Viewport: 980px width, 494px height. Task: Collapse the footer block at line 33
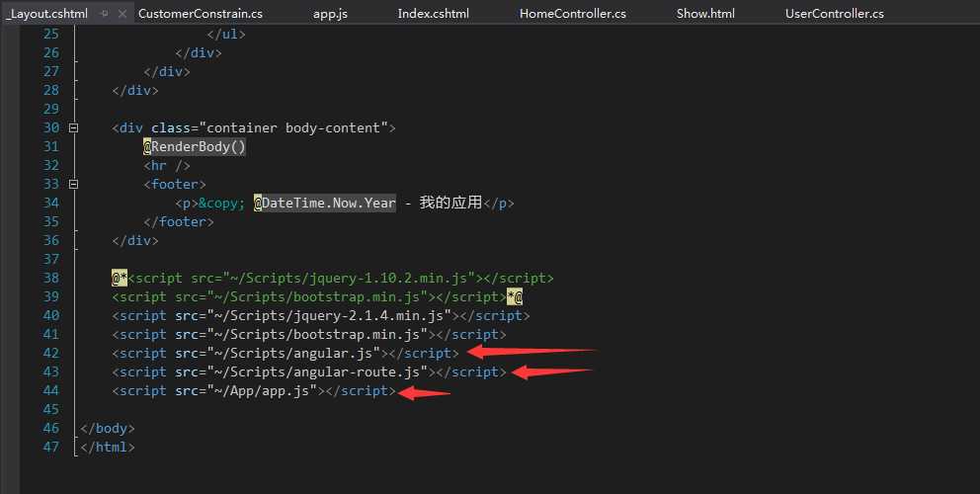click(74, 184)
